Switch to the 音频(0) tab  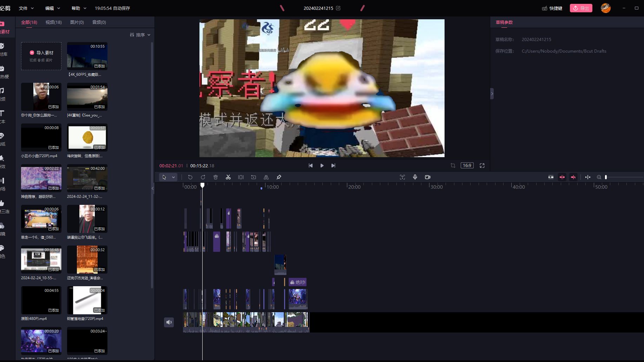click(99, 22)
